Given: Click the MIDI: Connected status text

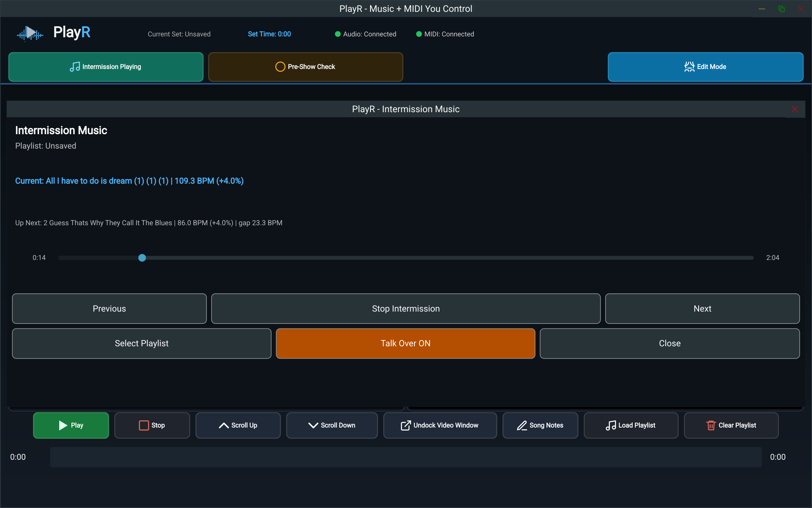Looking at the screenshot, I should tap(449, 34).
